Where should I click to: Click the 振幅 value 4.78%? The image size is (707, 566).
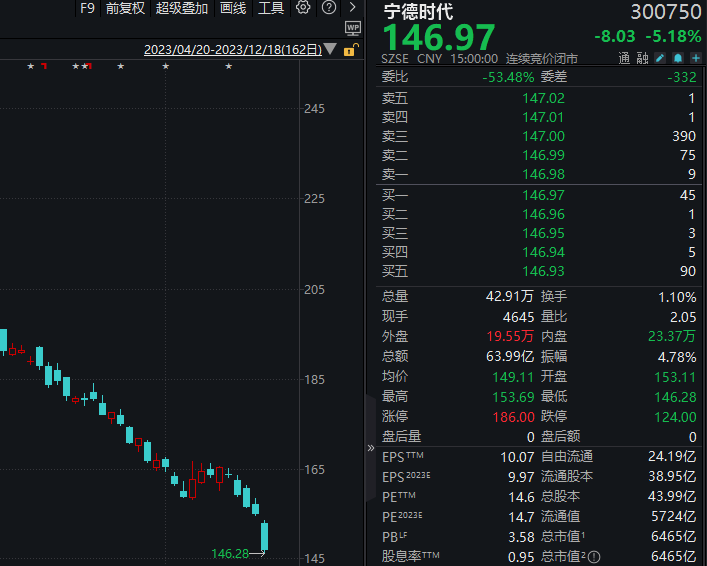point(677,357)
